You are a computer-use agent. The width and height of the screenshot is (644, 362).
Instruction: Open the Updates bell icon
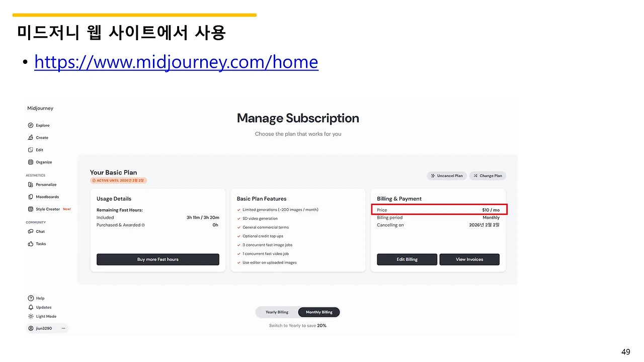31,307
